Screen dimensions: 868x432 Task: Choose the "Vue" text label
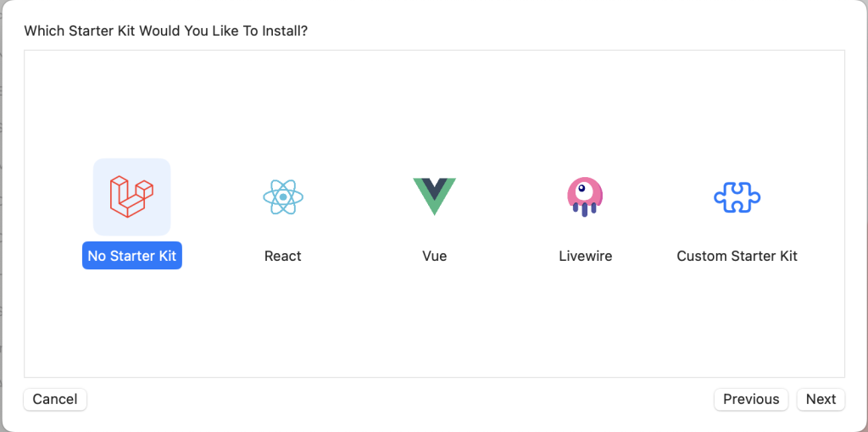434,256
